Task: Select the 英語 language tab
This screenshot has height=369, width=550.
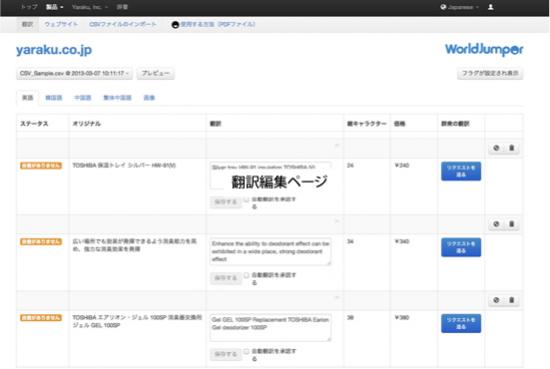Action: pos(28,98)
